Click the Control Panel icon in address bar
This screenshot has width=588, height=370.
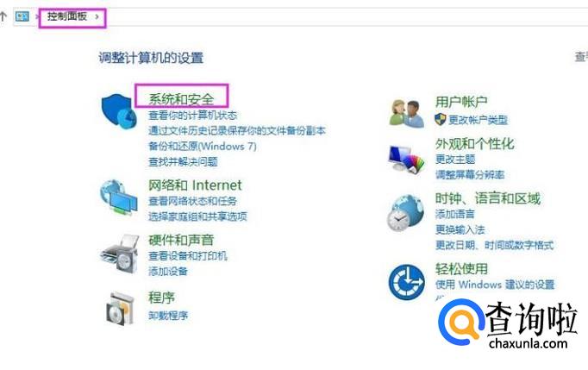click(x=22, y=16)
